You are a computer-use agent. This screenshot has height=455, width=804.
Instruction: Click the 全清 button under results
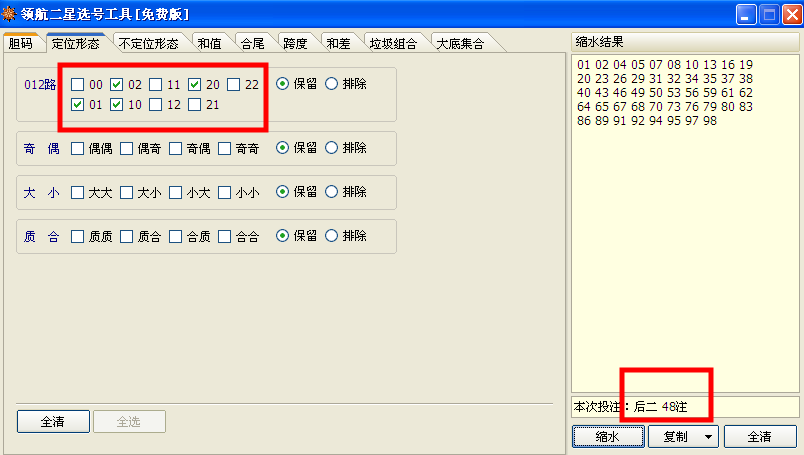coord(760,437)
